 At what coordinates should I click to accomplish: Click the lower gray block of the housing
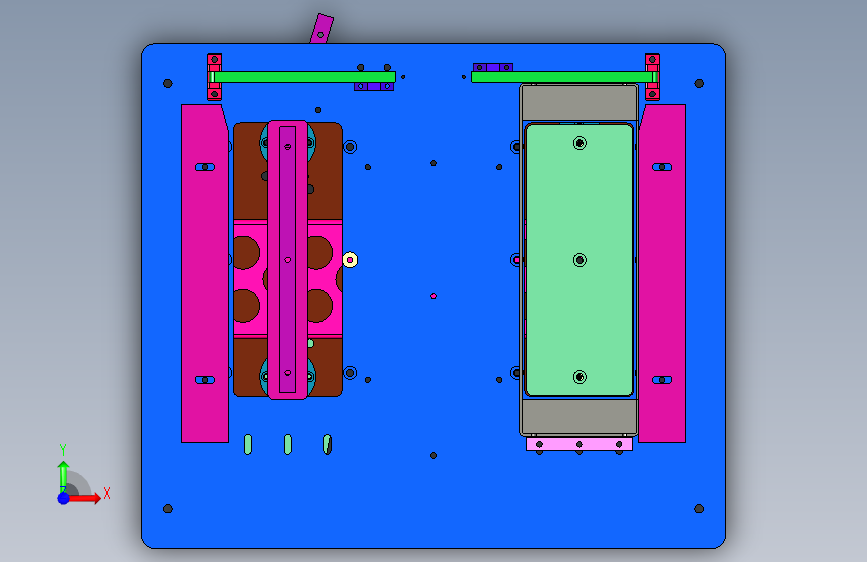point(579,417)
